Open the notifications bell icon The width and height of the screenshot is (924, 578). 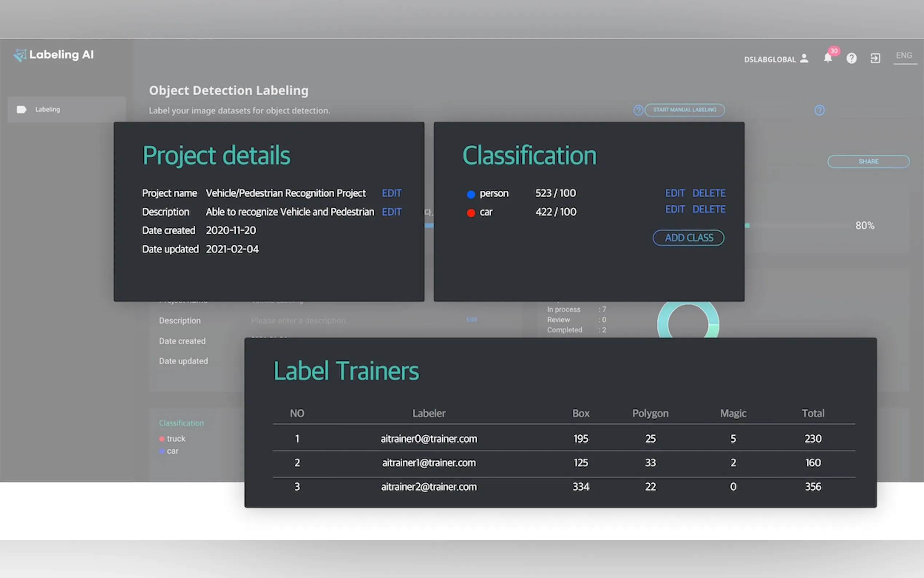pos(827,58)
